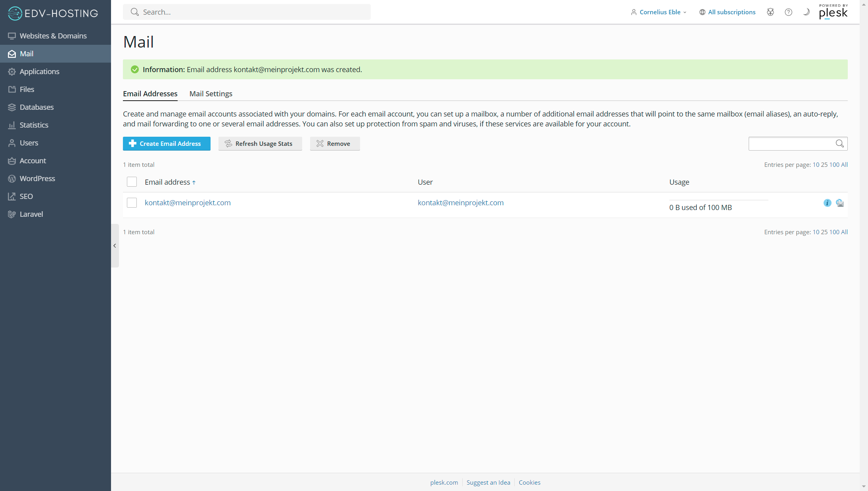The image size is (868, 491).
Task: Select all email addresses checkbox
Action: [132, 182]
